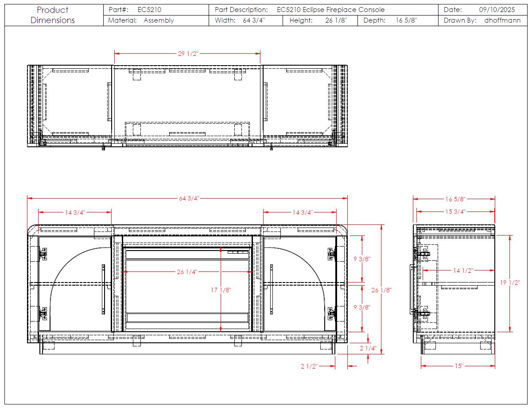Click the Product Dimensions title cell
Viewport: 532px width, 408px height.
coord(53,15)
